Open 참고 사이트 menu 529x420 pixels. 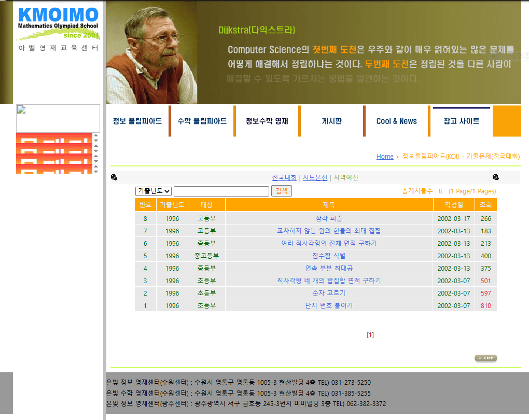pyautogui.click(x=461, y=121)
